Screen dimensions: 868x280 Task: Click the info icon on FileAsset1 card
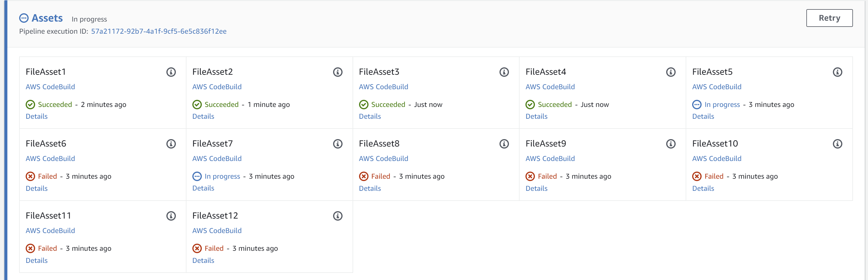[171, 72]
